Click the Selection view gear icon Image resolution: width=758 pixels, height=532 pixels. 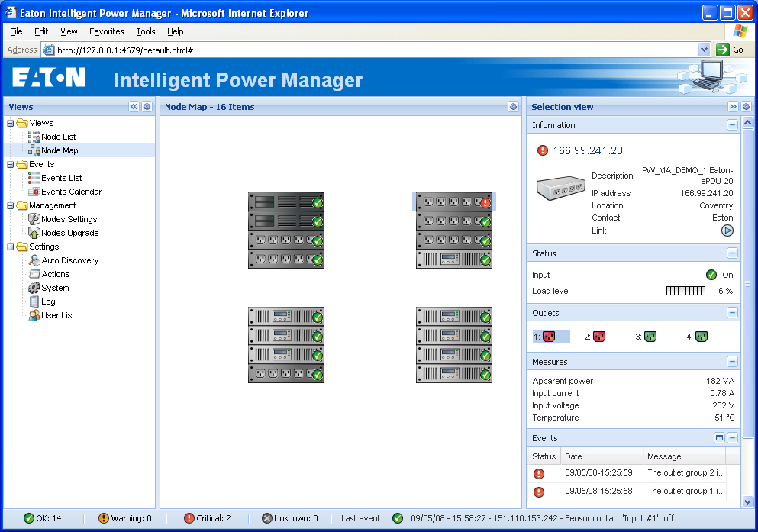[746, 107]
